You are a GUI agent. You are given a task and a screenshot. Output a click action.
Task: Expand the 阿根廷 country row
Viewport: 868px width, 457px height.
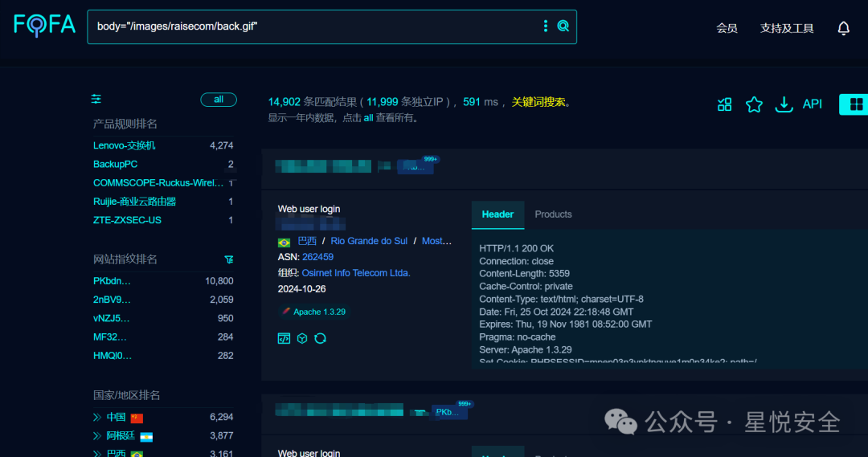(97, 436)
